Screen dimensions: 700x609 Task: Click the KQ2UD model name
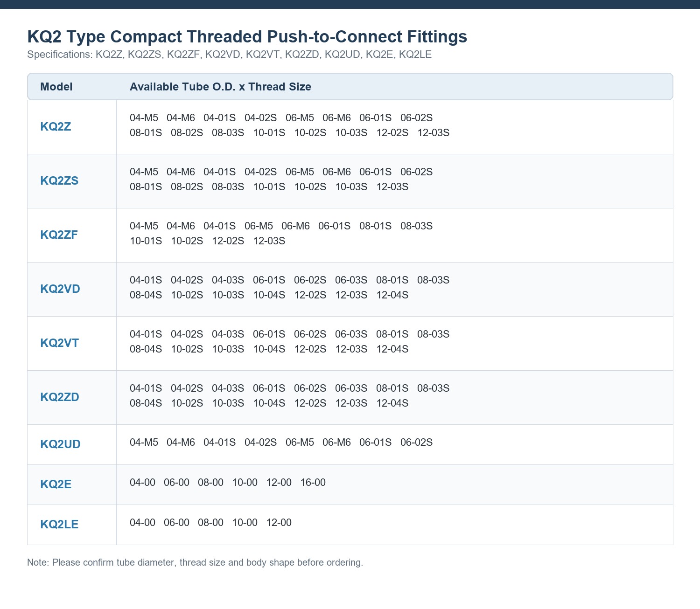60,444
